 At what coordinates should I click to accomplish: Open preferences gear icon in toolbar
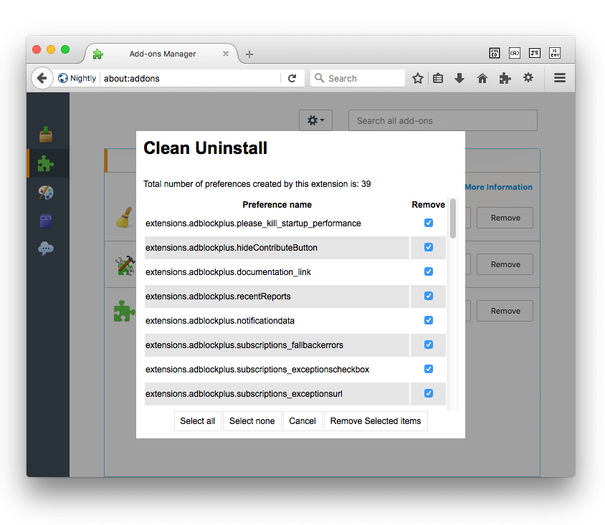528,78
